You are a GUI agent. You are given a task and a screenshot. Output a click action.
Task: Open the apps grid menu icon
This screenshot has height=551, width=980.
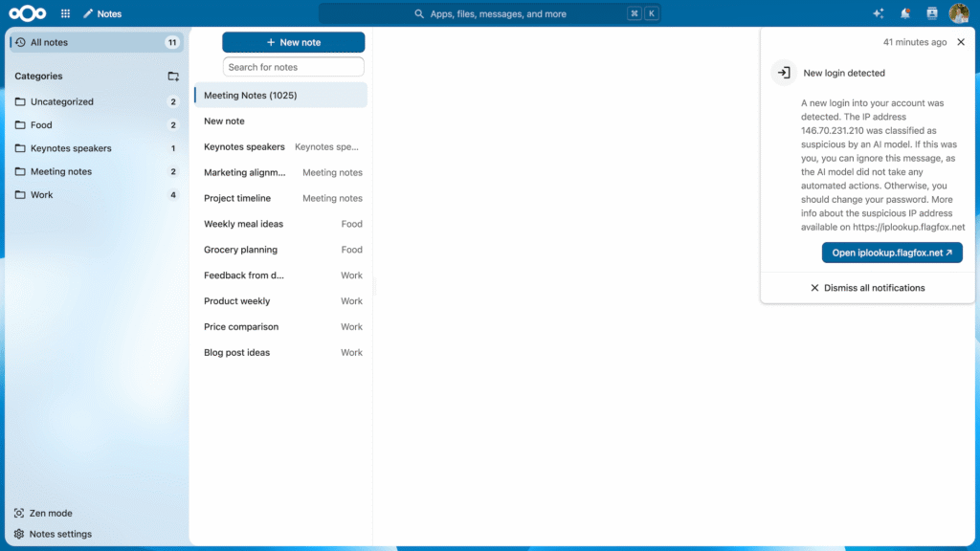pyautogui.click(x=66, y=13)
